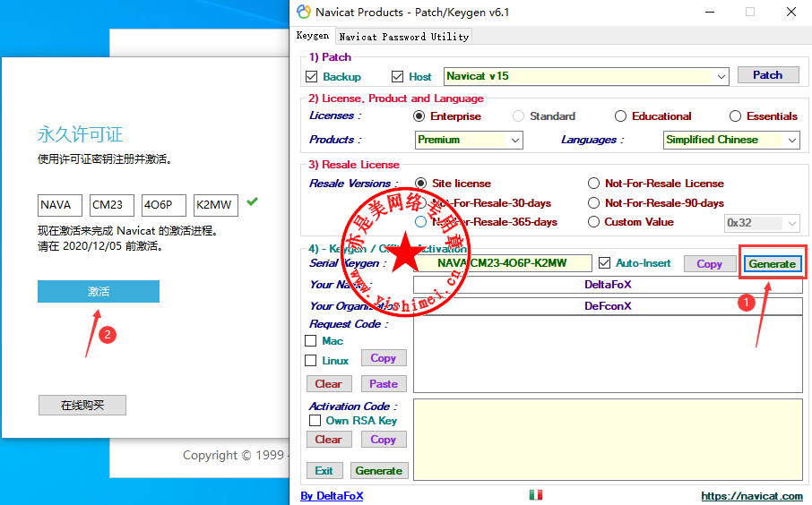Viewport: 812px width, 505px height.
Task: Enable the Own RSA Key checkbox
Action: tap(315, 420)
